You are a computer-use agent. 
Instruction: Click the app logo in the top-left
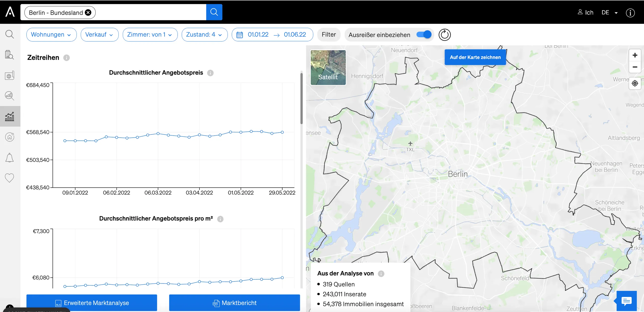pos(10,12)
